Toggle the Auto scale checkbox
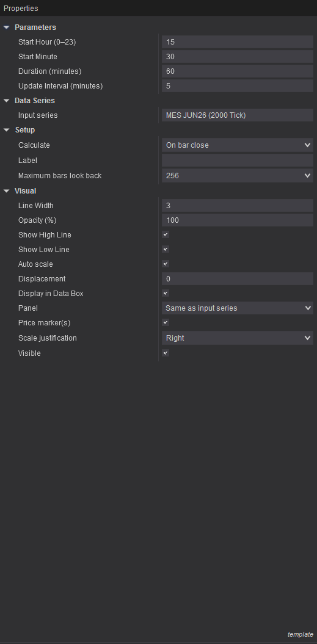 [x=166, y=264]
